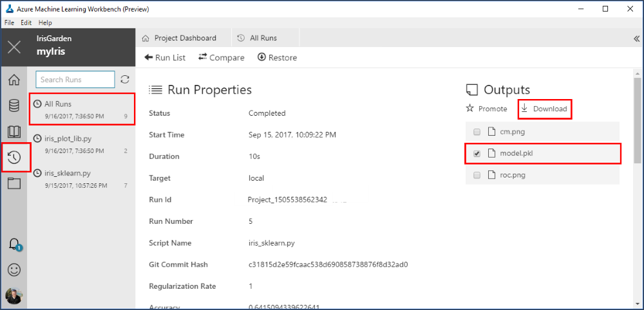Open the Edit menu
Viewport: 644px width, 310px height.
(x=26, y=23)
